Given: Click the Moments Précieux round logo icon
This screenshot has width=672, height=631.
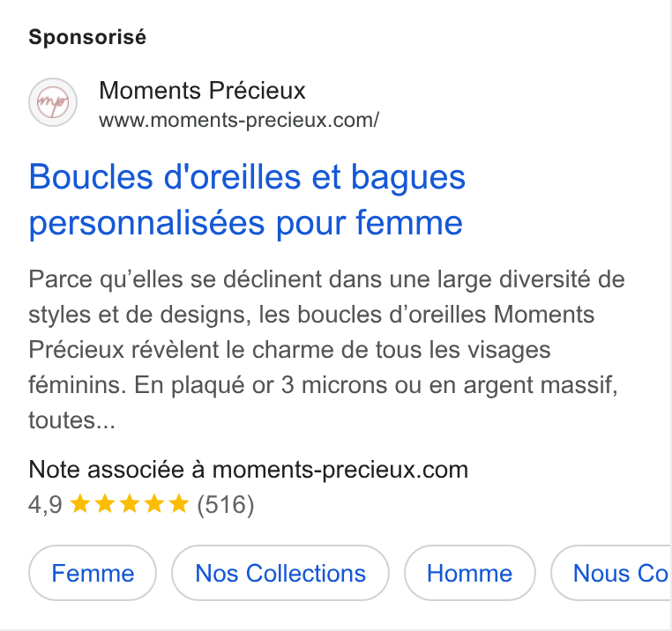Looking at the screenshot, I should coord(53,102).
